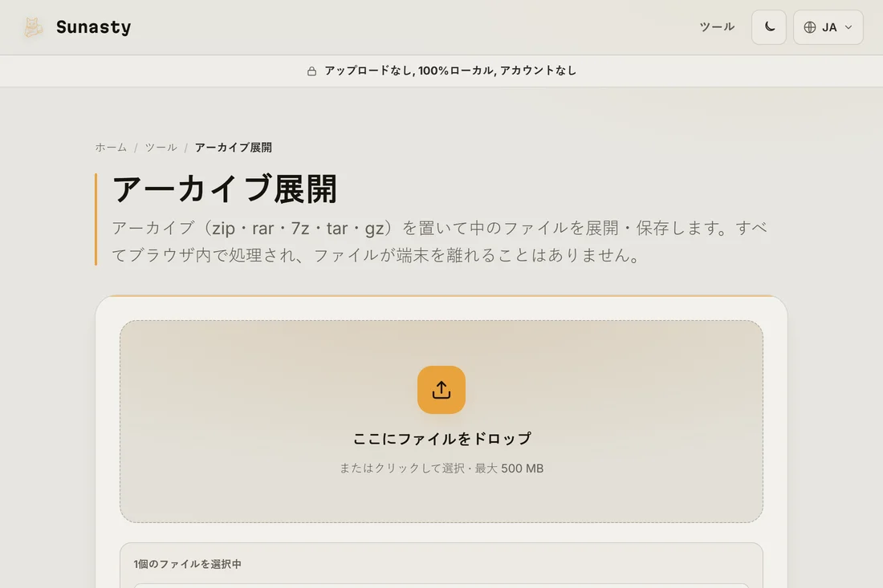Click the Sunasty cat logo icon

(33, 27)
